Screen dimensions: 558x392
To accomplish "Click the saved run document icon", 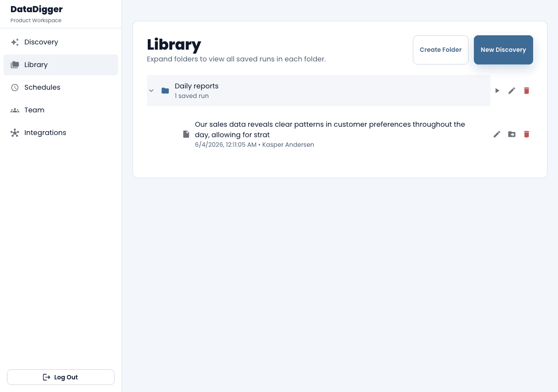I will (x=186, y=134).
